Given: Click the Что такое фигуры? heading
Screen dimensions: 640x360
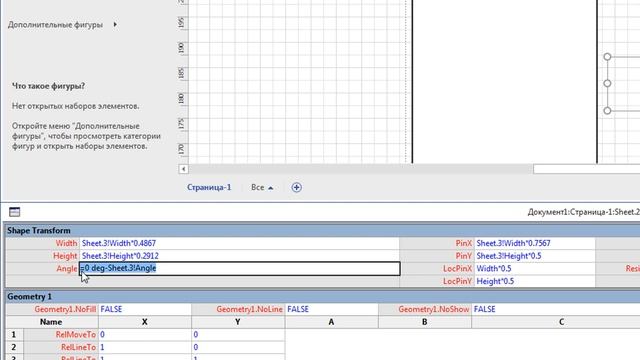Looking at the screenshot, I should tap(48, 86).
